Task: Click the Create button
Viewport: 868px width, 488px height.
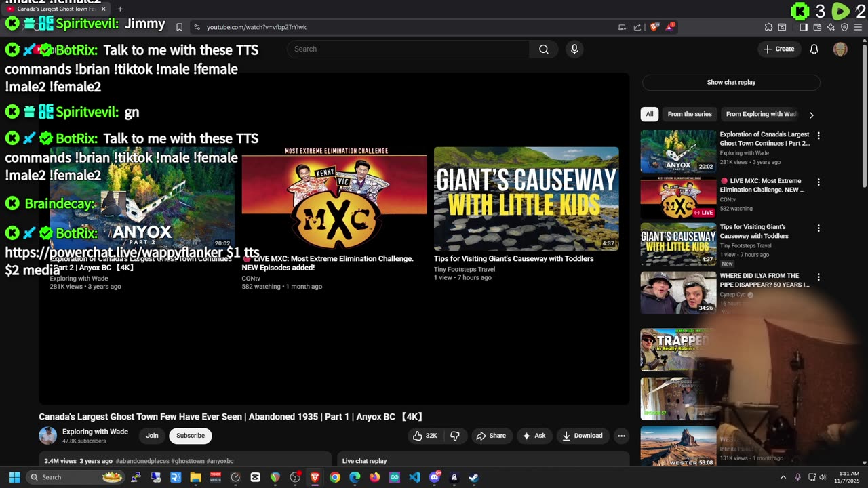Action: tap(778, 49)
